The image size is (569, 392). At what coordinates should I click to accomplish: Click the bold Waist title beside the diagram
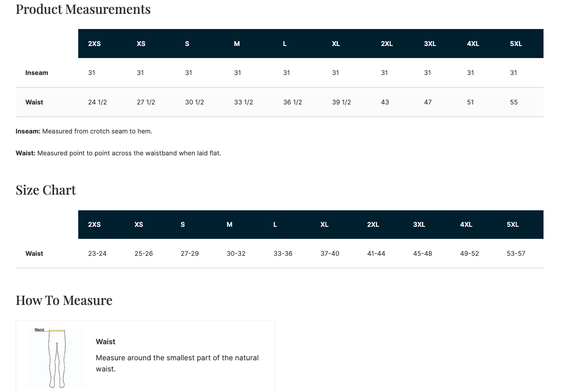(105, 342)
